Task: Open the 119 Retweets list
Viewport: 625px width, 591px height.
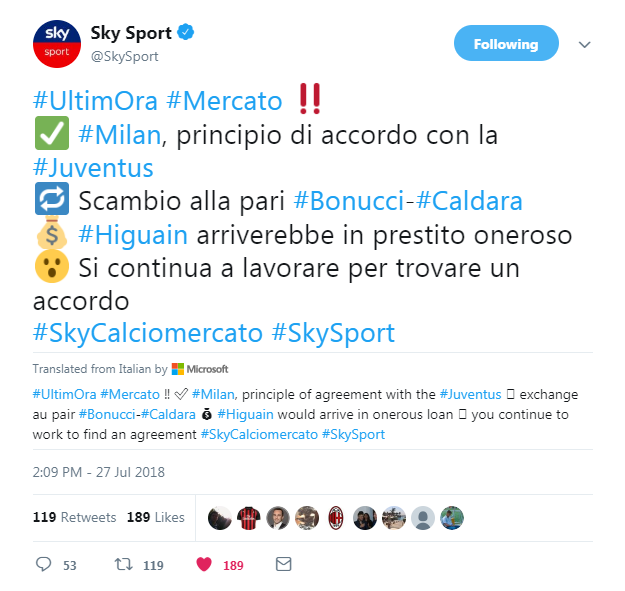Action: pyautogui.click(x=74, y=517)
